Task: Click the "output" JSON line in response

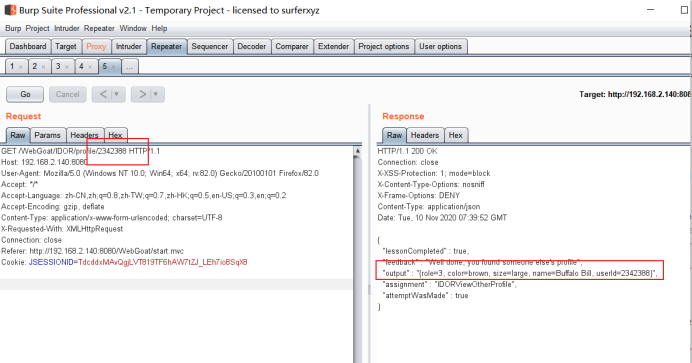Action: 519,273
